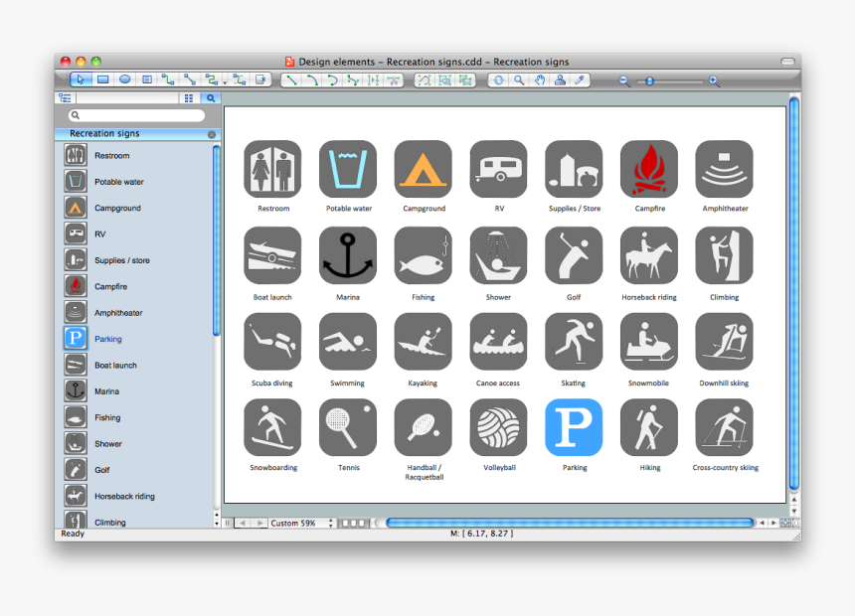This screenshot has height=616, width=855.
Task: Select the Hand pan tool
Action: coord(539,80)
